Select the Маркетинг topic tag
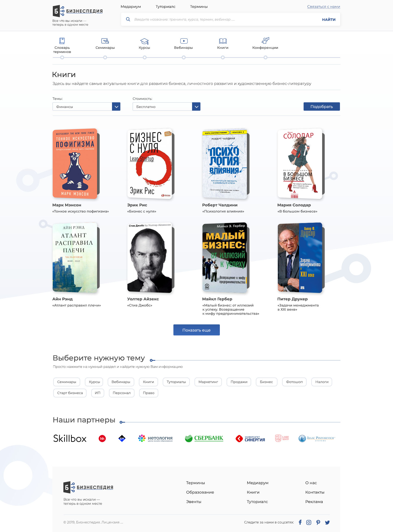Screen dimensions: 393x532 pyautogui.click(x=208, y=382)
